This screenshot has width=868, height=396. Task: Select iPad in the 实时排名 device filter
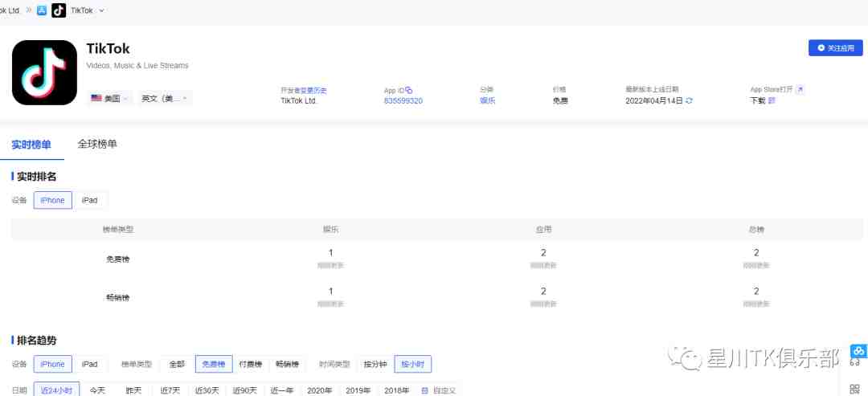tap(90, 200)
